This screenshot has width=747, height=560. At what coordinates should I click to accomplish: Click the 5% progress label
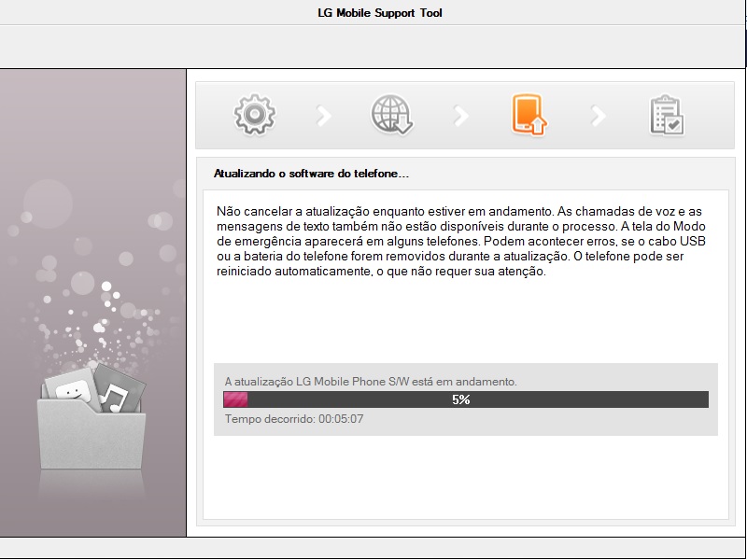(461, 399)
